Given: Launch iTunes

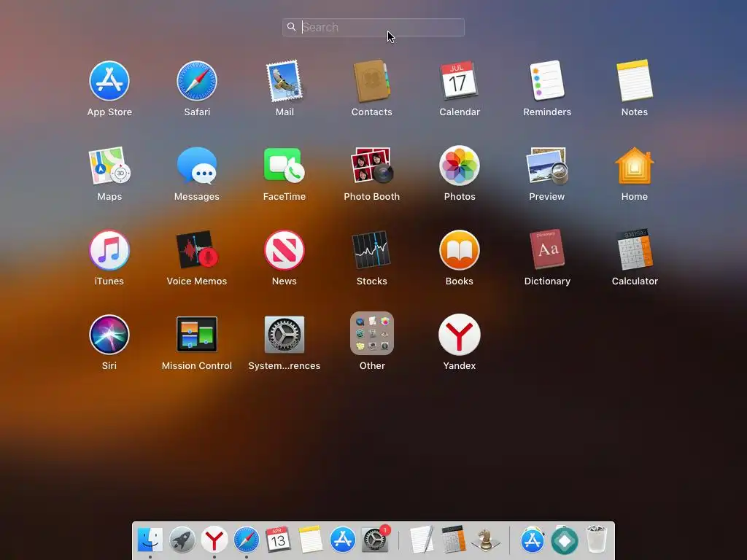Looking at the screenshot, I should click(109, 251).
